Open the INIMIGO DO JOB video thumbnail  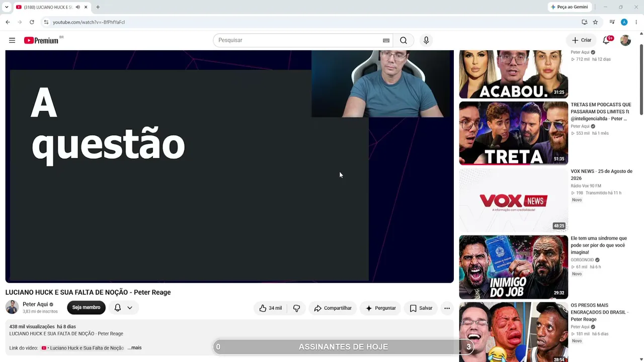click(x=513, y=267)
